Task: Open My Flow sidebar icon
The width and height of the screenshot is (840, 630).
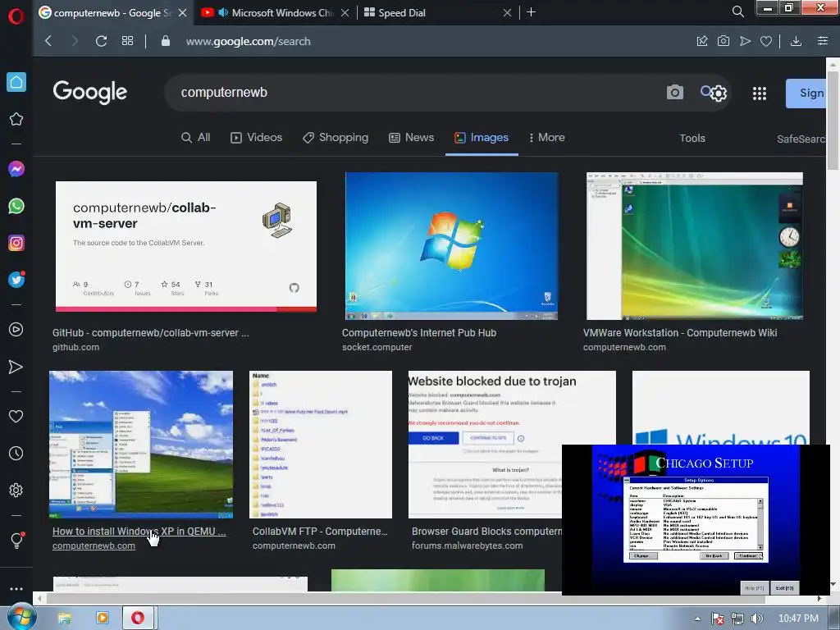Action: (x=16, y=367)
